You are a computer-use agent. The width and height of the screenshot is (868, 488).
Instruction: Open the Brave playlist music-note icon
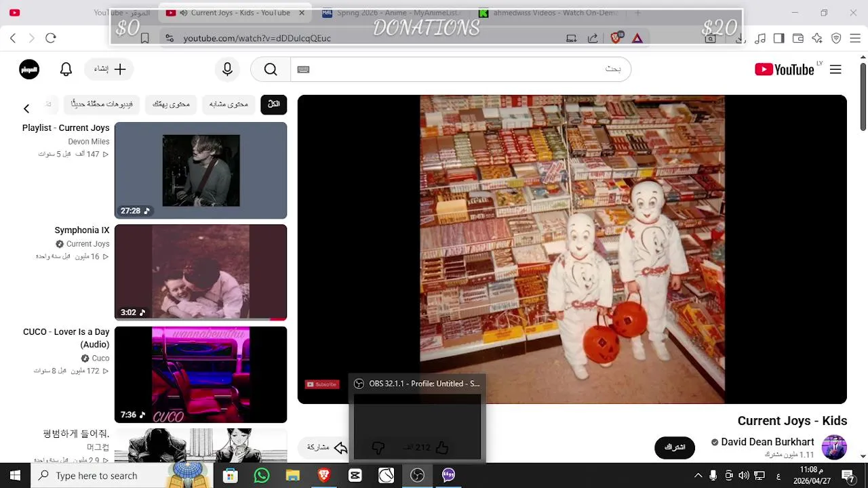[x=761, y=39]
